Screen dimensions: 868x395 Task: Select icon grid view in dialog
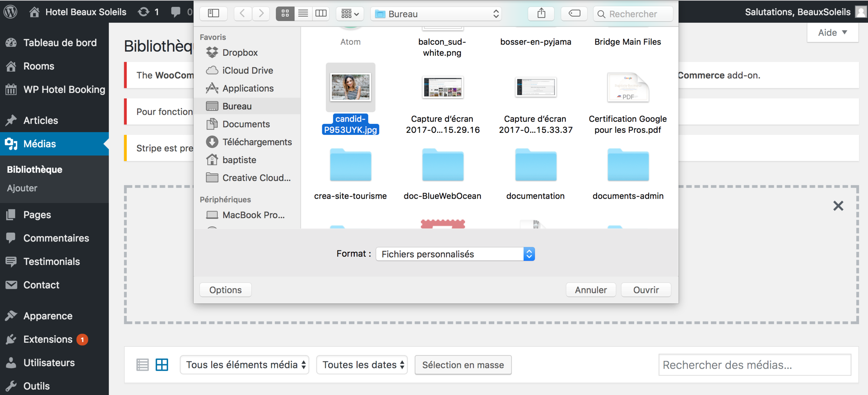(285, 14)
